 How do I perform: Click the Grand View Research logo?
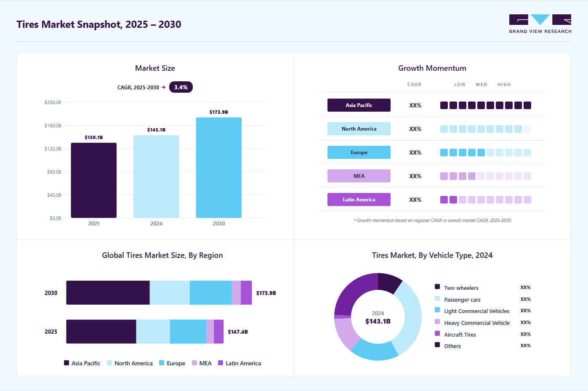(x=540, y=24)
